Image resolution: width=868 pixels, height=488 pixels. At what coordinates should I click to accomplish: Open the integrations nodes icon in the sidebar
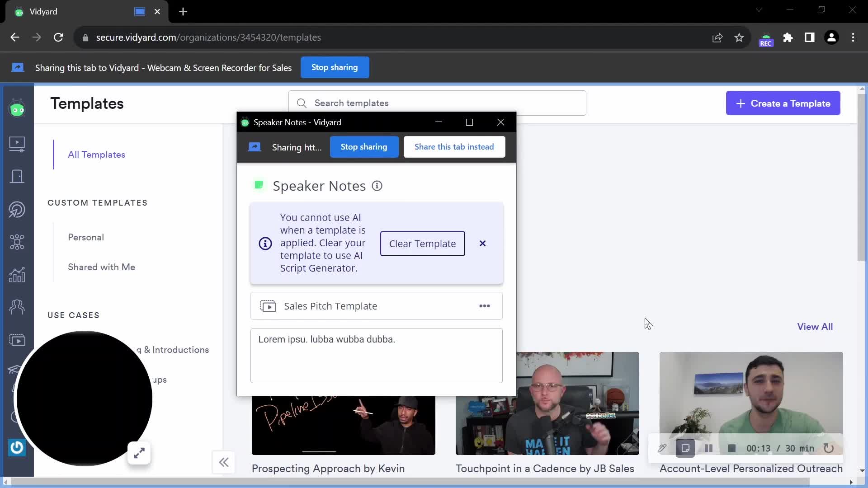click(17, 242)
